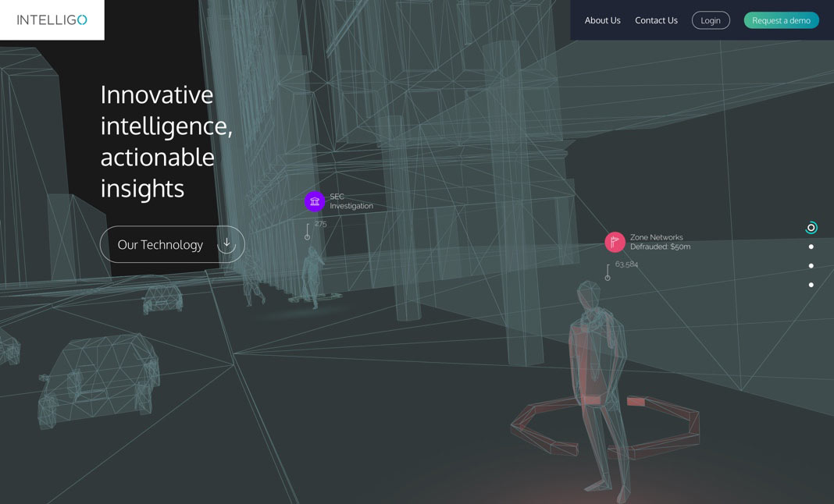Jump to the third slide dot
This screenshot has width=834, height=504.
point(811,266)
